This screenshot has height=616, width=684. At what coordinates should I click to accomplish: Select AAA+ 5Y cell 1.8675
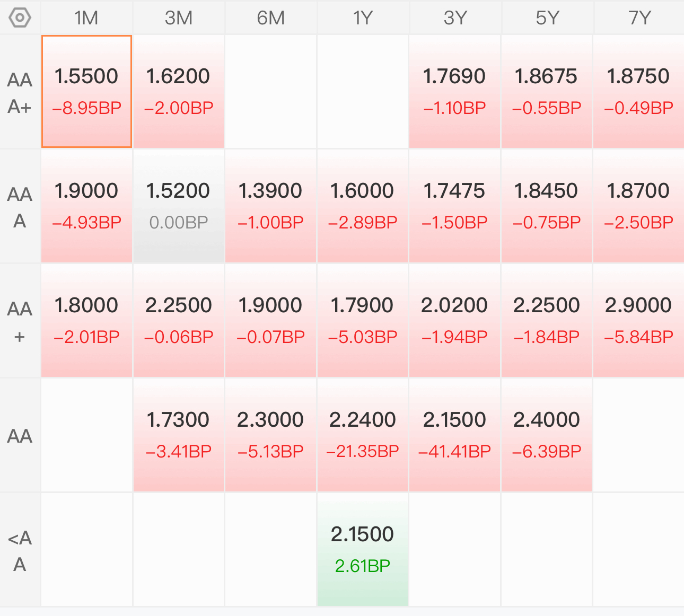coord(547,92)
